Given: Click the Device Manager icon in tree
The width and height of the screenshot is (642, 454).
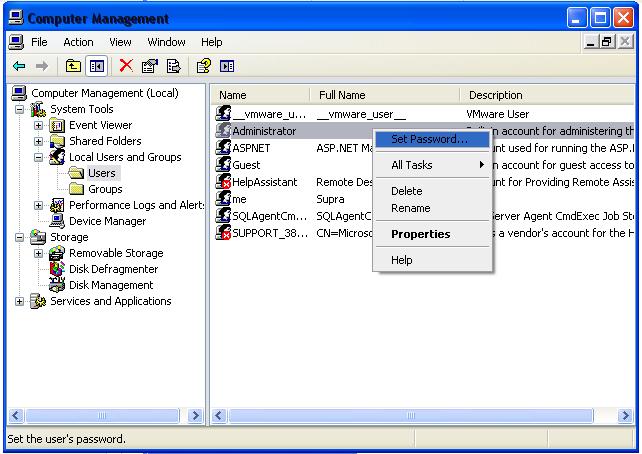Looking at the screenshot, I should pyautogui.click(x=58, y=221).
